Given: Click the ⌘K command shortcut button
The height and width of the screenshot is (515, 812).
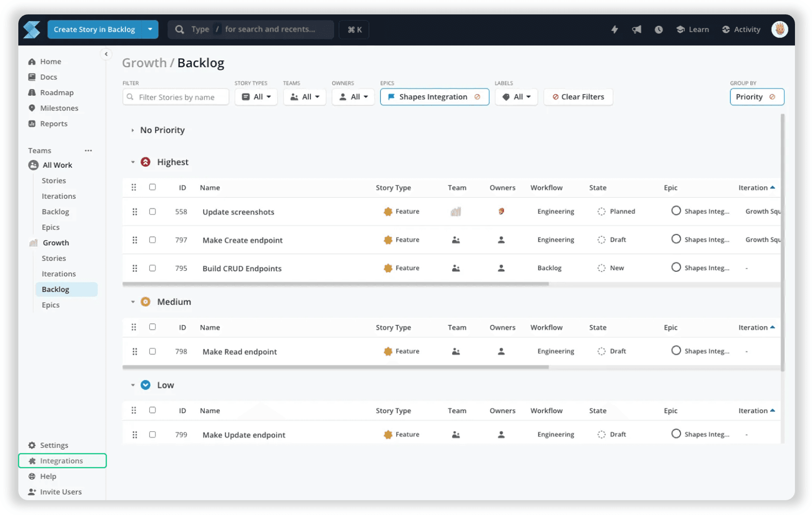Looking at the screenshot, I should point(354,30).
